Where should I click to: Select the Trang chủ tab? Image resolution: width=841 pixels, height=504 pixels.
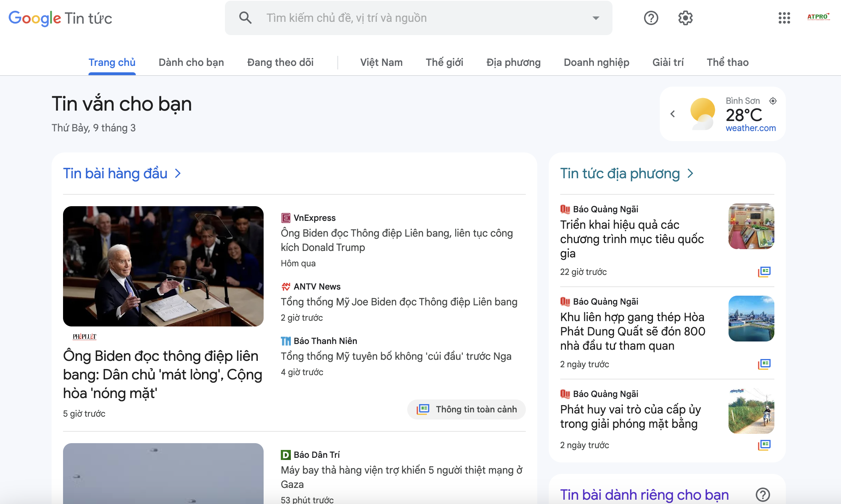[x=112, y=62]
